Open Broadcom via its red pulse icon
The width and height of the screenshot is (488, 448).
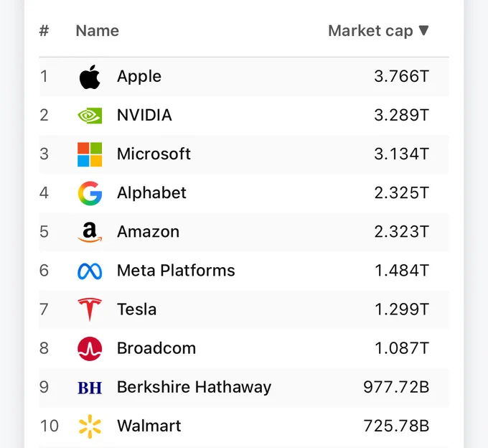point(90,349)
